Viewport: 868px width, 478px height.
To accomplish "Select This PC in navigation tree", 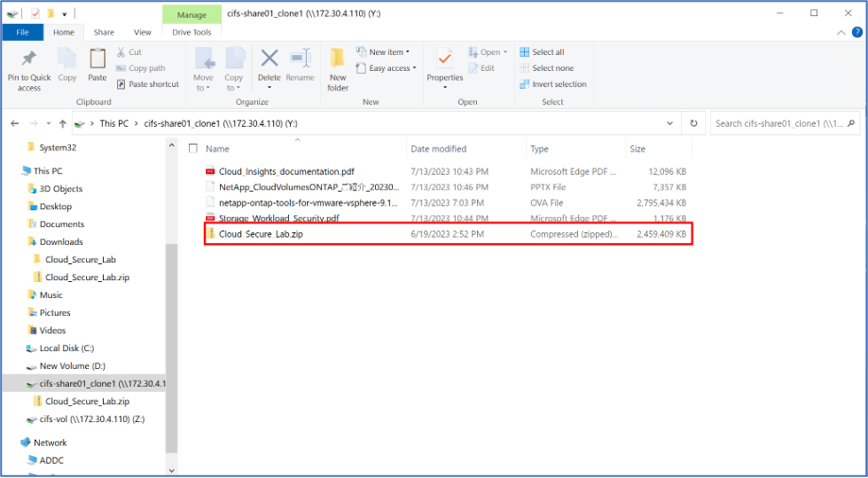I will tap(49, 170).
